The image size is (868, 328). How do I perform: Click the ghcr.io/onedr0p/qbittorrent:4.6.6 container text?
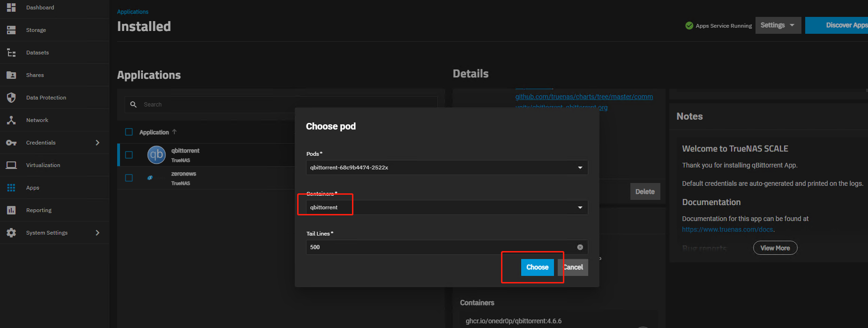pos(513,321)
